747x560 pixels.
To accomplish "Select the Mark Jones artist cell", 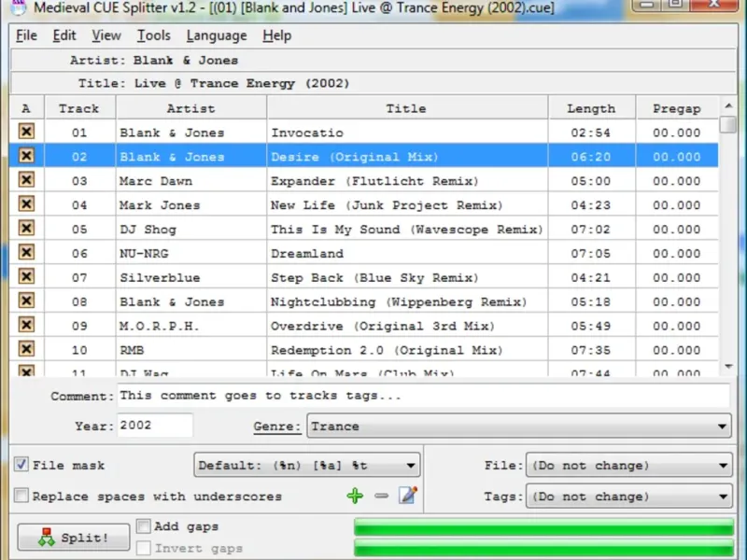I will (x=191, y=205).
